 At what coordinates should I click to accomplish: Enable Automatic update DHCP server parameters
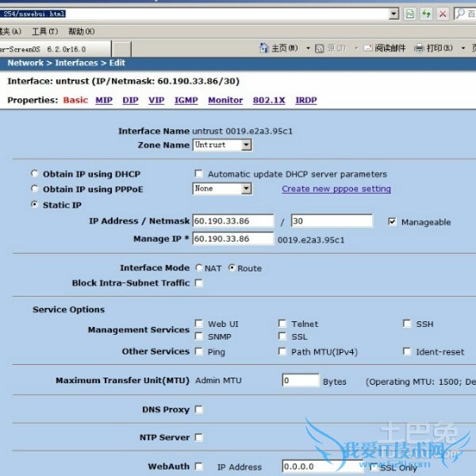point(198,173)
